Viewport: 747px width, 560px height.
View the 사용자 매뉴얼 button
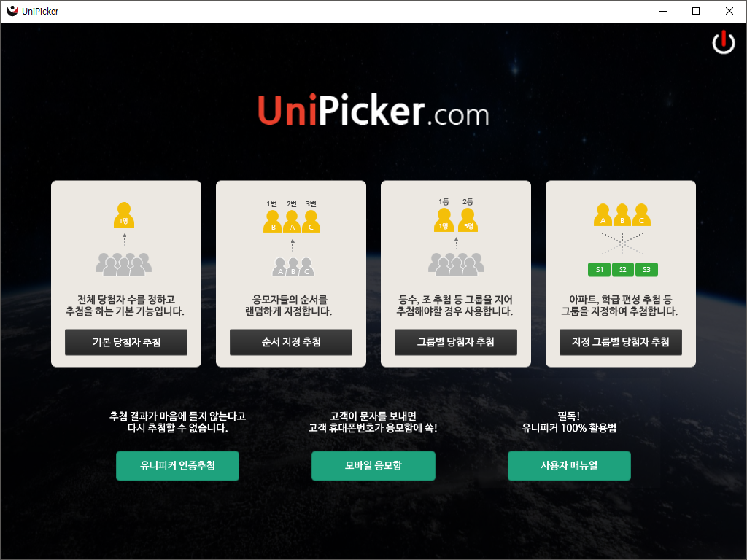[x=569, y=466]
